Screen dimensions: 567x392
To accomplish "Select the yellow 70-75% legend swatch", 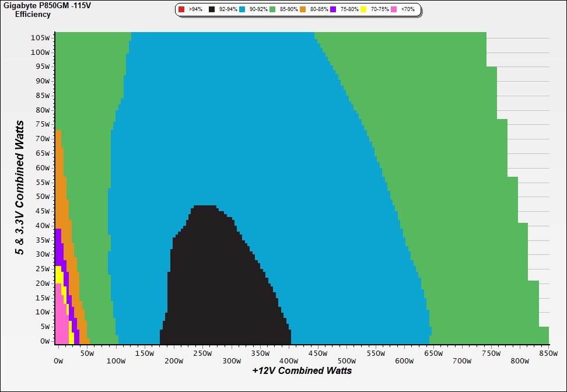I will tap(363, 10).
